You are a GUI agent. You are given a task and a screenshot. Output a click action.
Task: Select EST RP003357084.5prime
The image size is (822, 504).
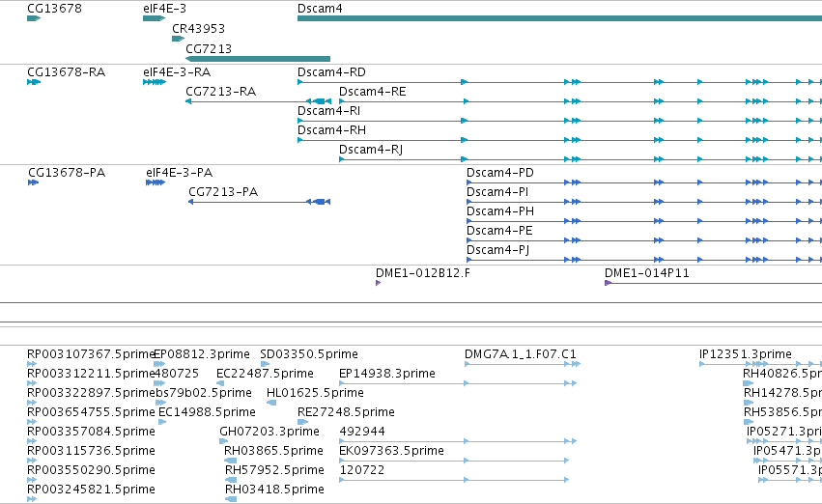click(91, 432)
